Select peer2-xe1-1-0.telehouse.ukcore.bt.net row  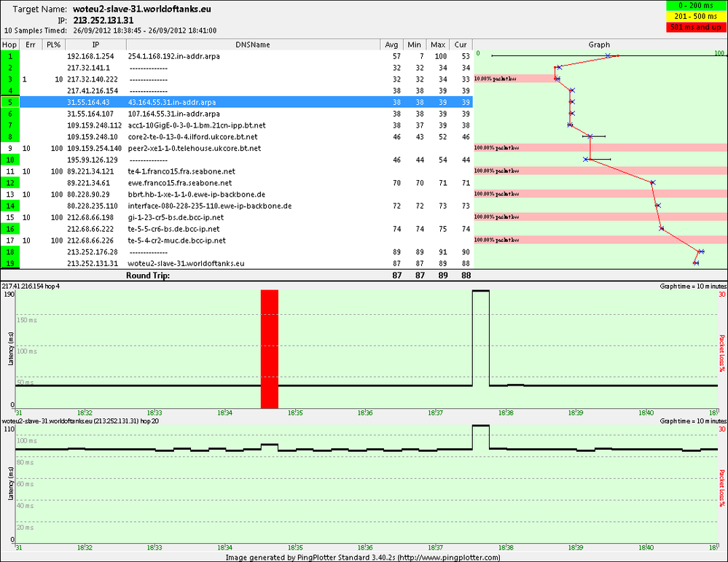[236, 148]
